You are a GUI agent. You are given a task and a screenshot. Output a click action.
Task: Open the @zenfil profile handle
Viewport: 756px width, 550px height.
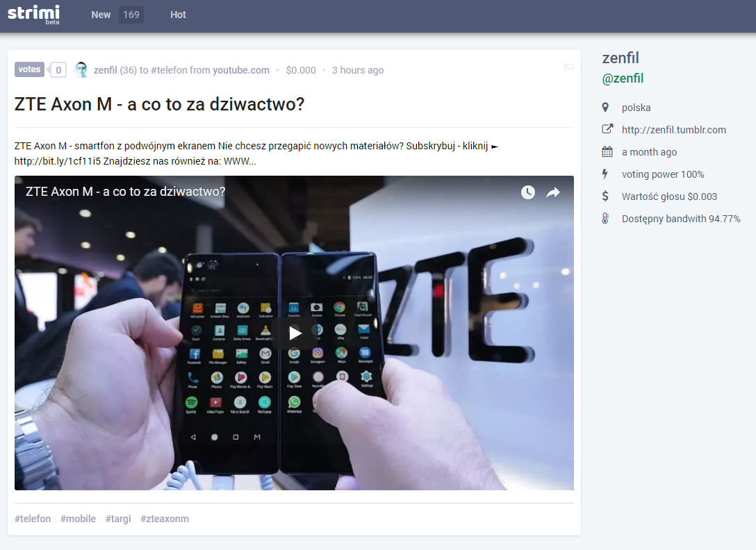click(x=623, y=78)
